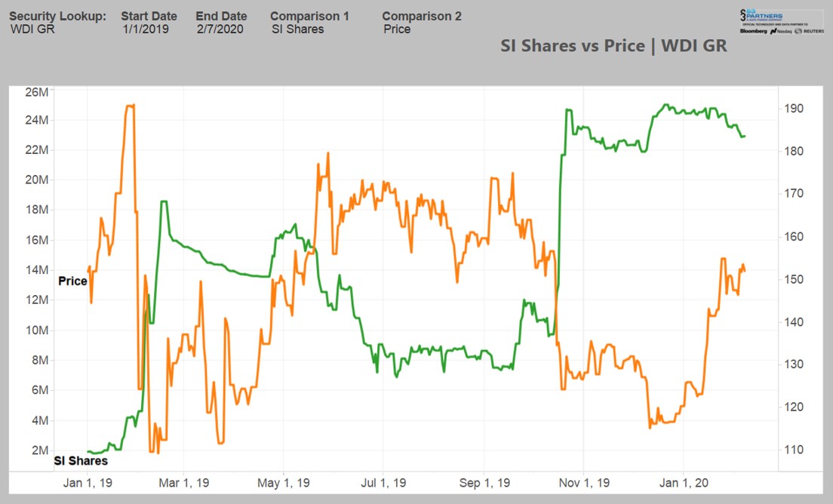Toggle the Price series visibility
Viewport: 833px width, 504px height.
click(x=72, y=281)
